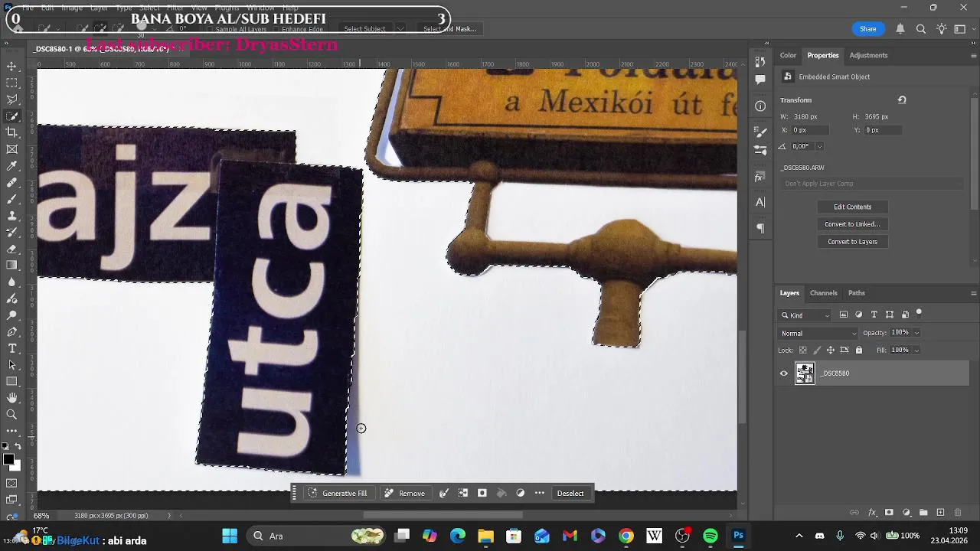Select the Move tool

click(x=12, y=67)
